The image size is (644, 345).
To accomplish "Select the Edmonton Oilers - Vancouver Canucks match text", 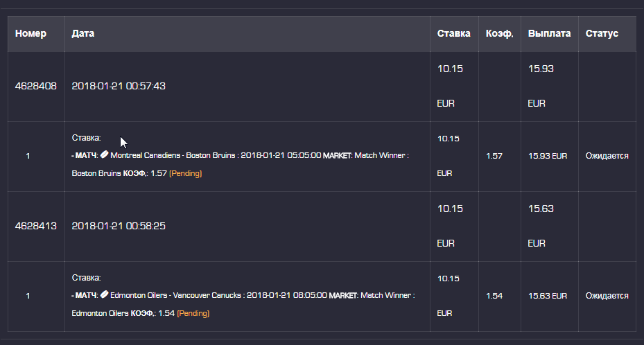I will pos(176,295).
